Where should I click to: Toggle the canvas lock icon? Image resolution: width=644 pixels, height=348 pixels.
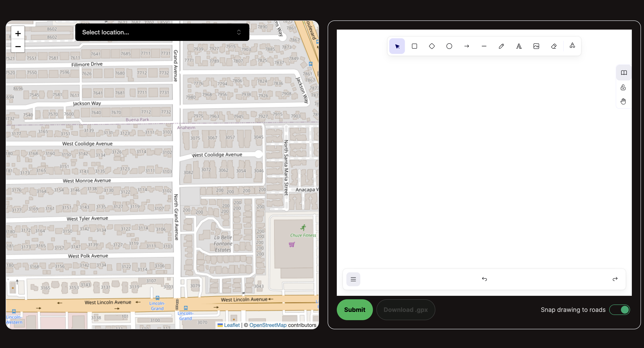(623, 87)
